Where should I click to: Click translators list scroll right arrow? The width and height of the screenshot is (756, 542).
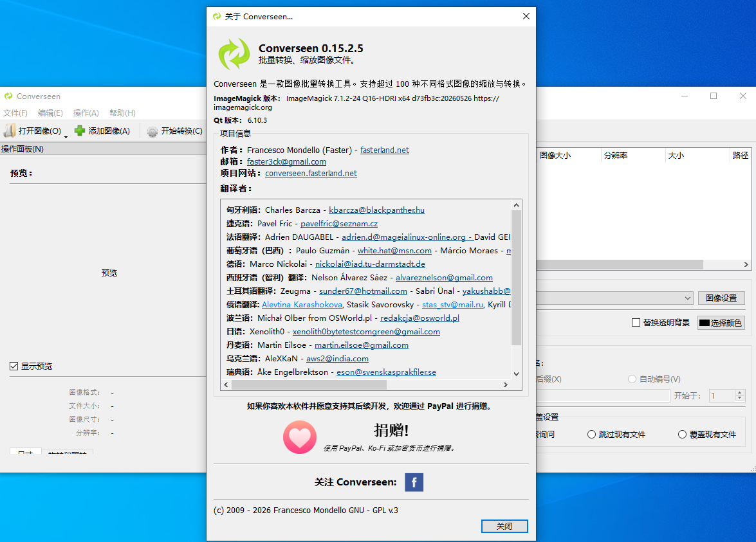(505, 384)
